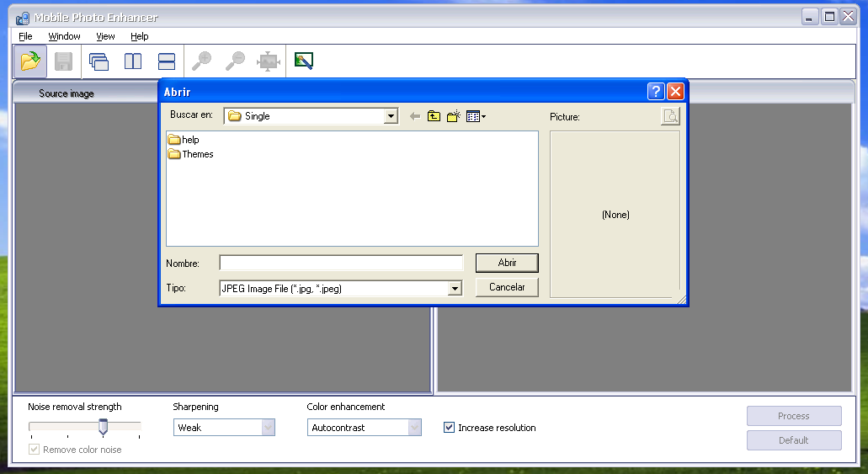Click the Abrir button

[507, 263]
